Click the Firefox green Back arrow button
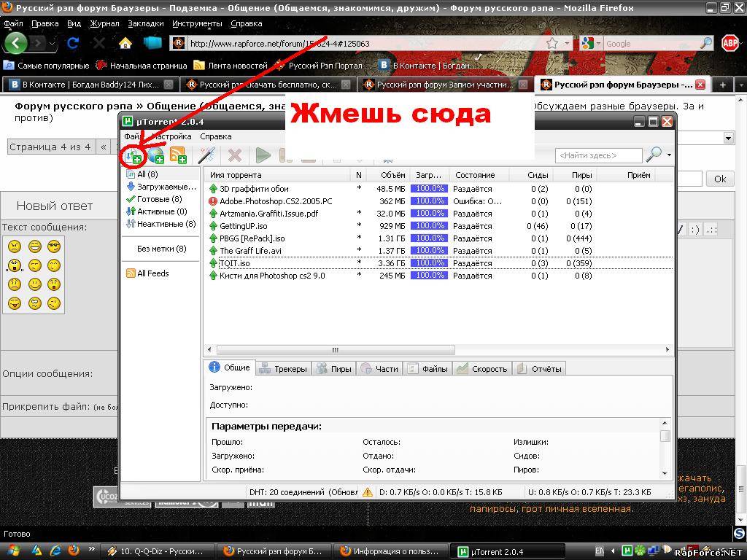The image size is (747, 560). pos(16,43)
